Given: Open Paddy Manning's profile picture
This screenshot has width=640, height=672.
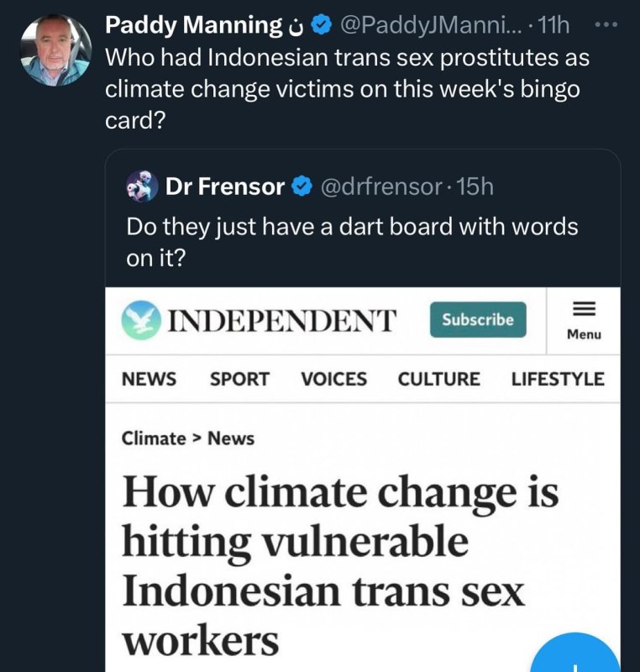Looking at the screenshot, I should coord(55,50).
